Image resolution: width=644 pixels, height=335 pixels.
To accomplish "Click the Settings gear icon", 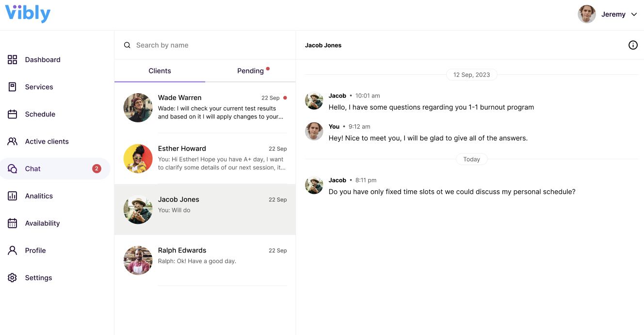I will (x=13, y=278).
